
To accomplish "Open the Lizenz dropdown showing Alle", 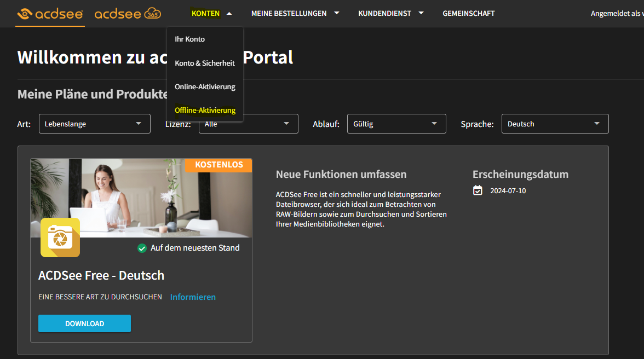I will [x=249, y=124].
